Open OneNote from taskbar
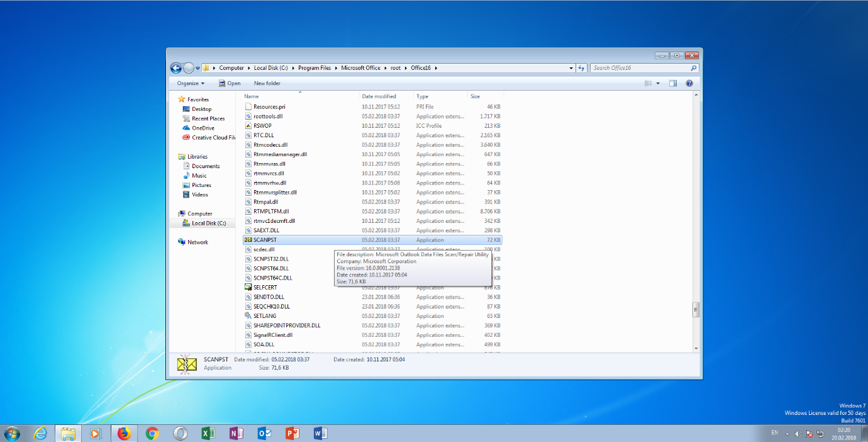The image size is (868, 442). 236,433
